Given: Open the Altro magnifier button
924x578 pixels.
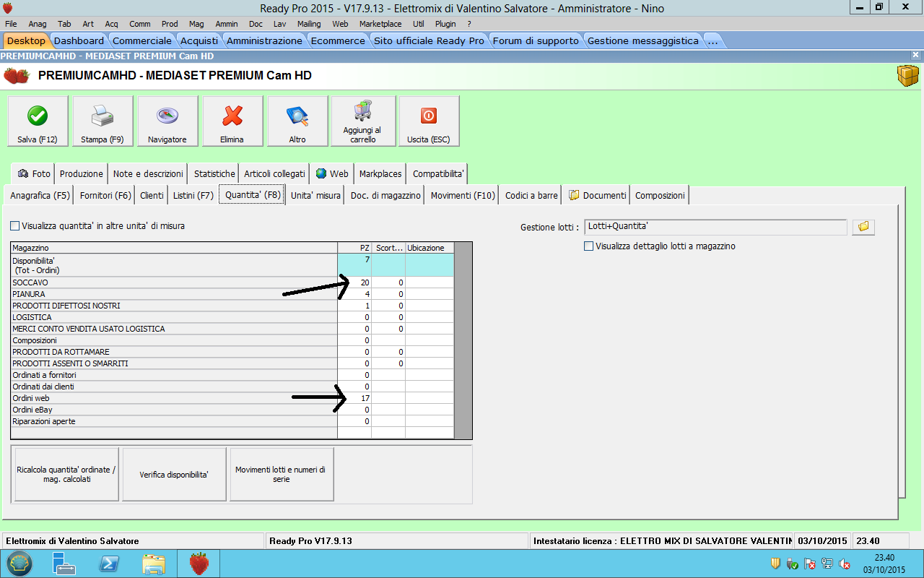Looking at the screenshot, I should [297, 121].
